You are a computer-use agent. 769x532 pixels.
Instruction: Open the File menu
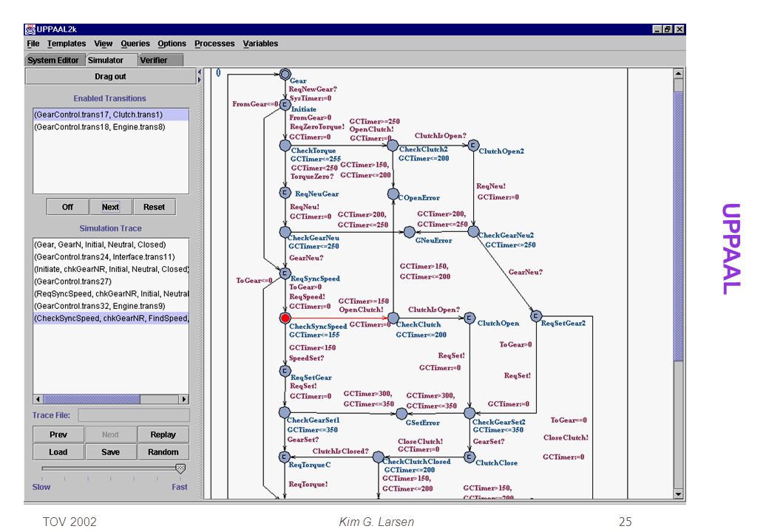[x=33, y=44]
